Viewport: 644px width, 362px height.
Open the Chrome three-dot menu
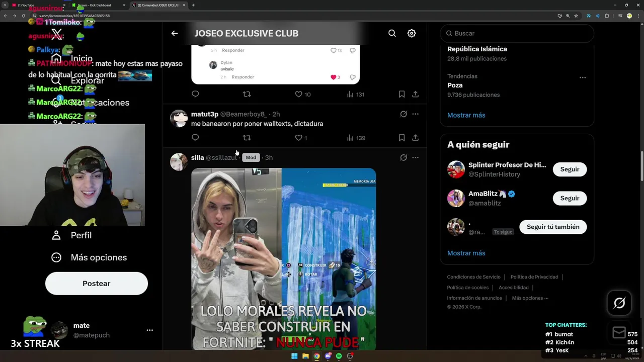tap(638, 16)
